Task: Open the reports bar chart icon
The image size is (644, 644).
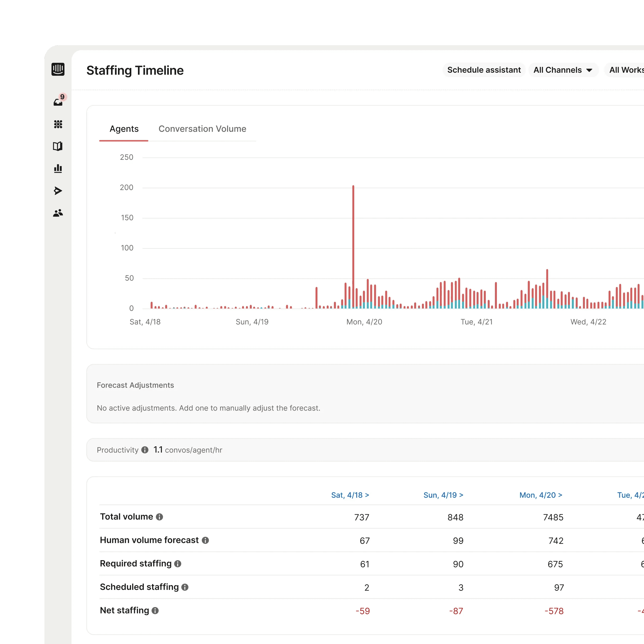Action: 58,168
